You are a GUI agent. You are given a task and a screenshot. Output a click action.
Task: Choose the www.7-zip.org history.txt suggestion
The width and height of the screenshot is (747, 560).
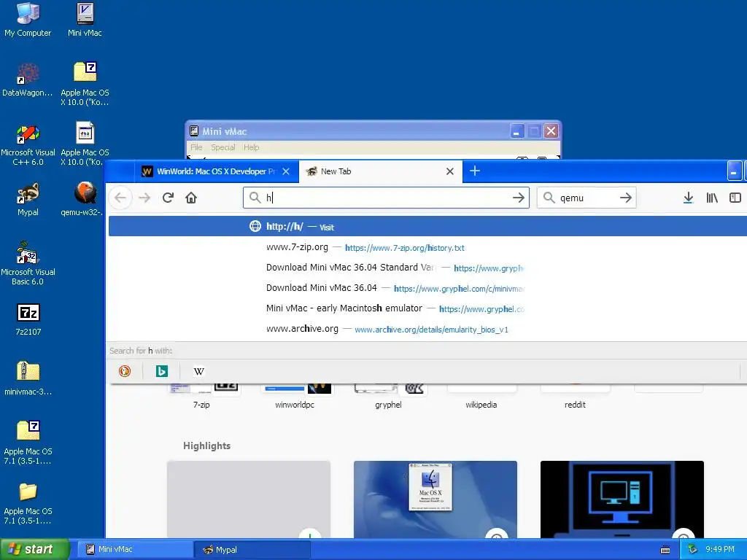427,247
